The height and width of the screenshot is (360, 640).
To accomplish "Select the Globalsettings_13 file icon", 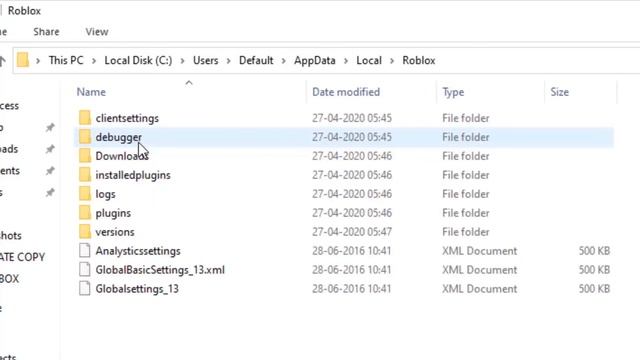I will [x=85, y=289].
